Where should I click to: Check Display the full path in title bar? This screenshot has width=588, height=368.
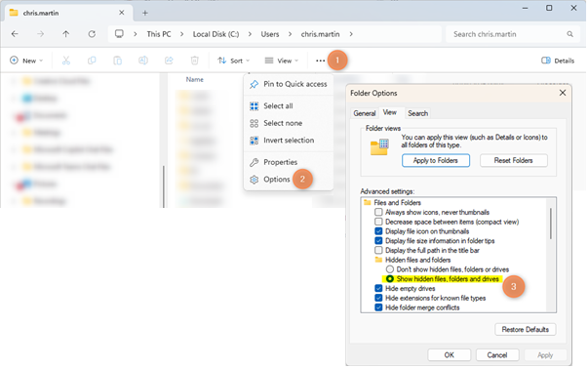(x=378, y=250)
